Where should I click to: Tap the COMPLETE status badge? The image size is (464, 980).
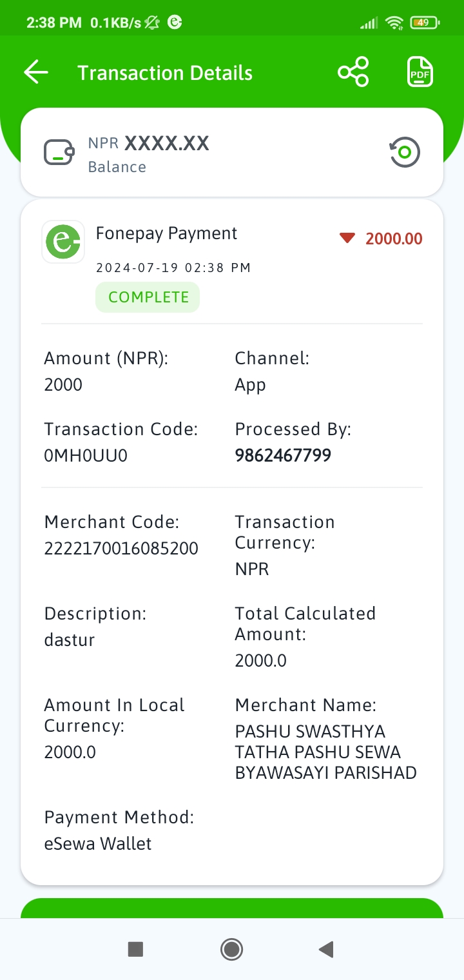tap(148, 297)
